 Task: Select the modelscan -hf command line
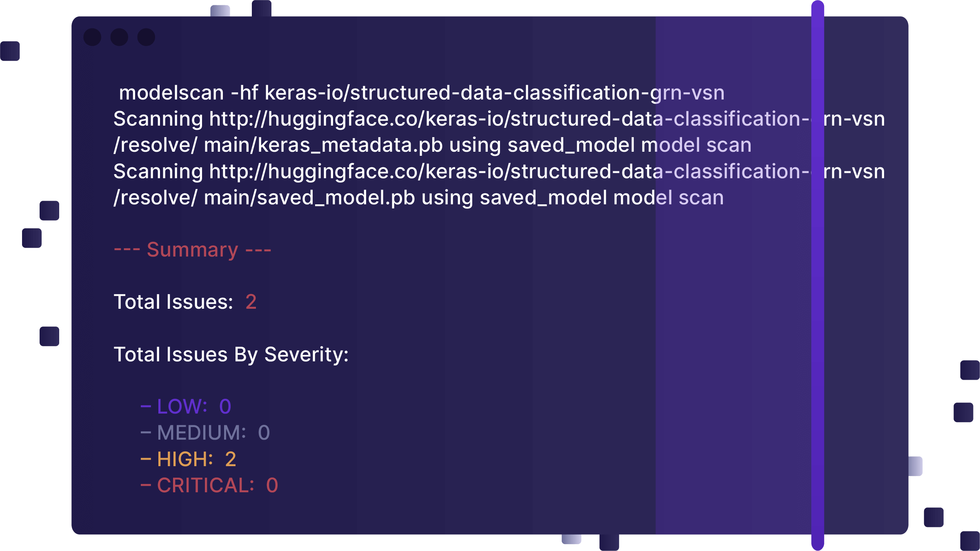421,93
